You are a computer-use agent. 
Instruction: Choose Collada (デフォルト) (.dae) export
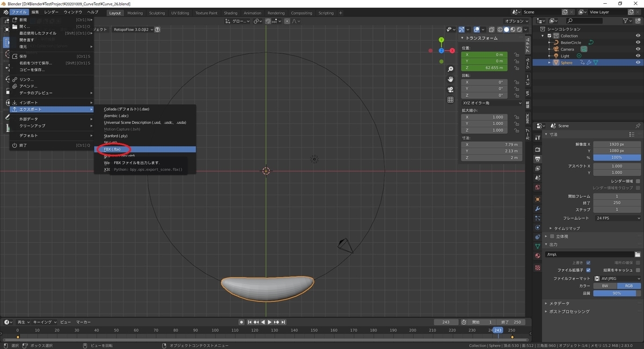point(145,109)
